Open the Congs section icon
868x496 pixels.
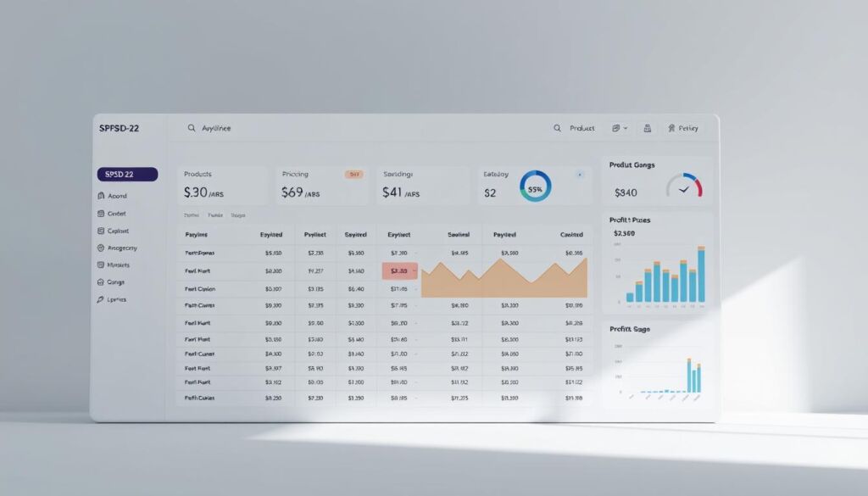coord(100,281)
